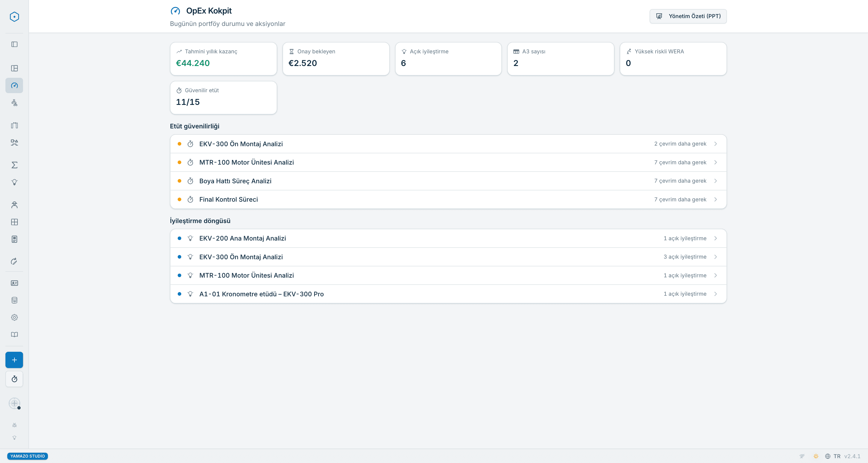
Task: Open the sigma summation icon in sidebar
Action: 14,165
